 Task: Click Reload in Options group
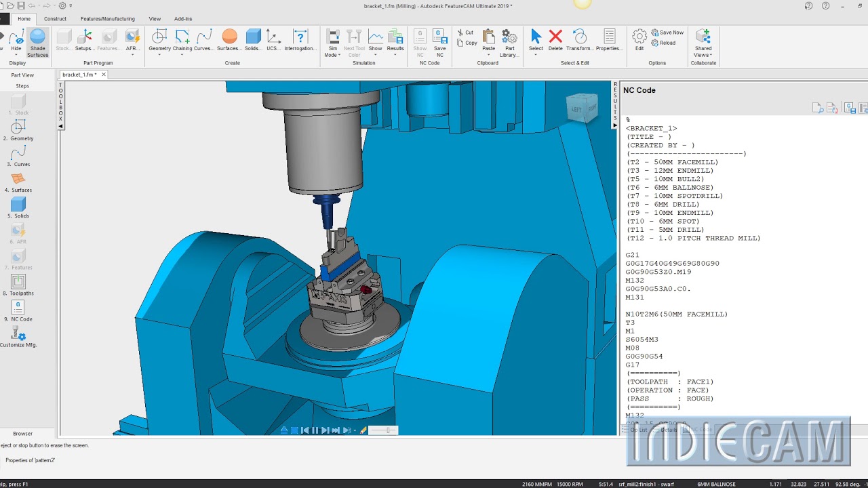click(x=663, y=43)
